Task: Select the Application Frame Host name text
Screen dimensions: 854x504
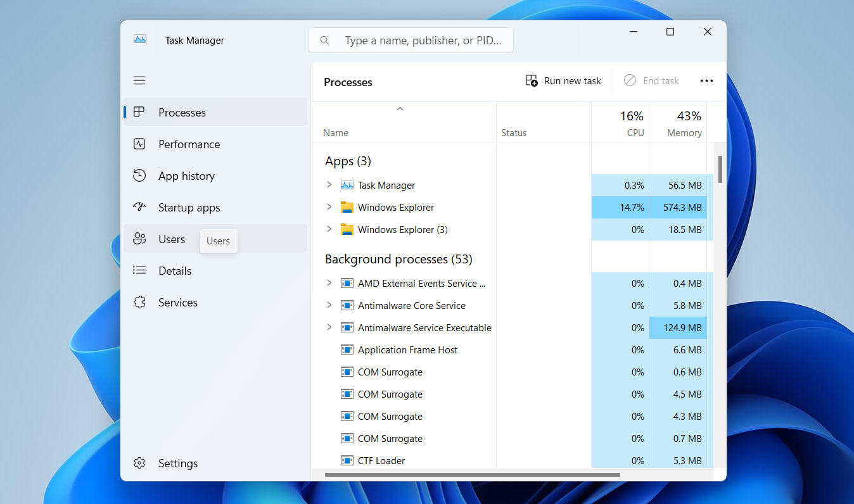Action: (407, 350)
